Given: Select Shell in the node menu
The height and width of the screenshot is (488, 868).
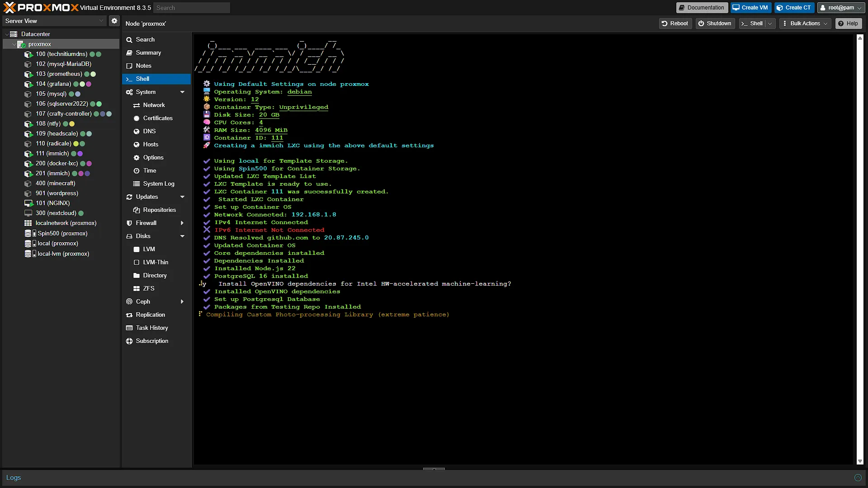Looking at the screenshot, I should tap(156, 79).
